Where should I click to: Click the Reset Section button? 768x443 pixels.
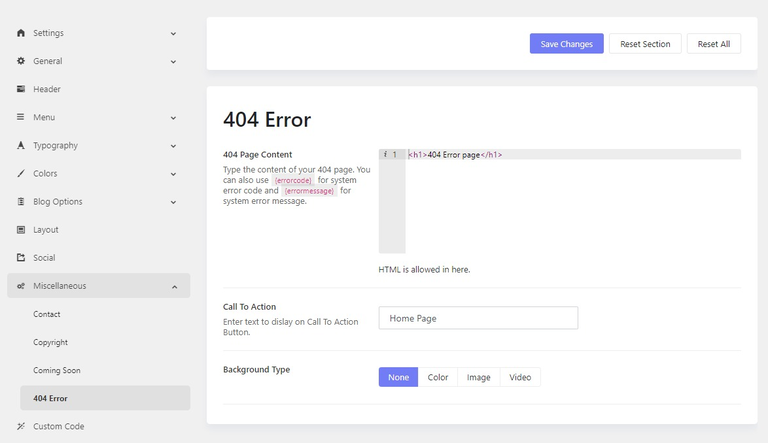point(645,44)
